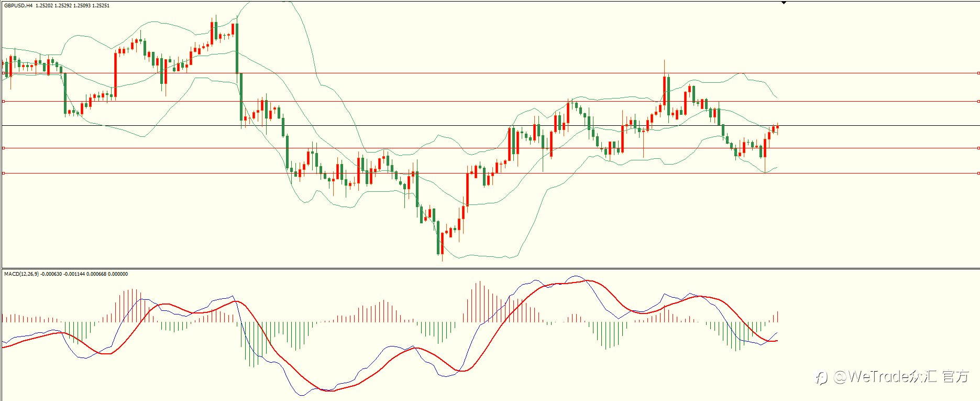Screen dimensions: 980x401
Task: Click the open price value 1.25202
Action: tap(45, 6)
